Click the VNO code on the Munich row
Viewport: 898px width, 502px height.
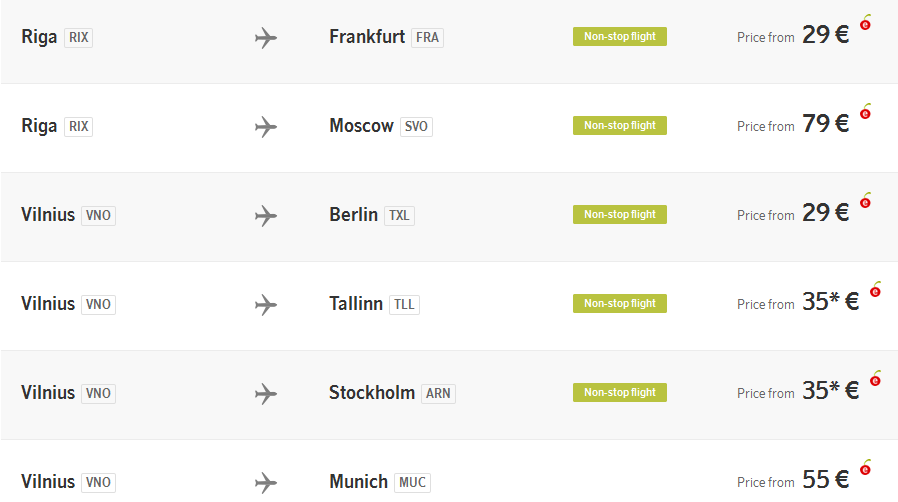(99, 483)
